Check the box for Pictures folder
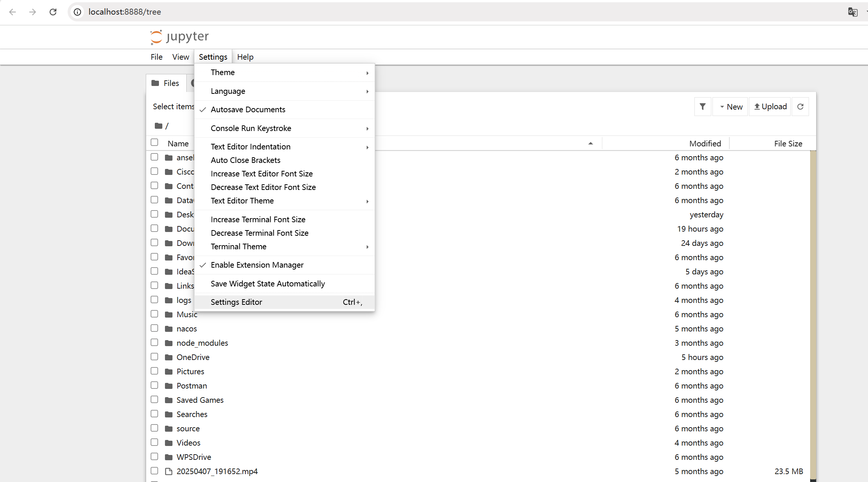 coord(154,371)
